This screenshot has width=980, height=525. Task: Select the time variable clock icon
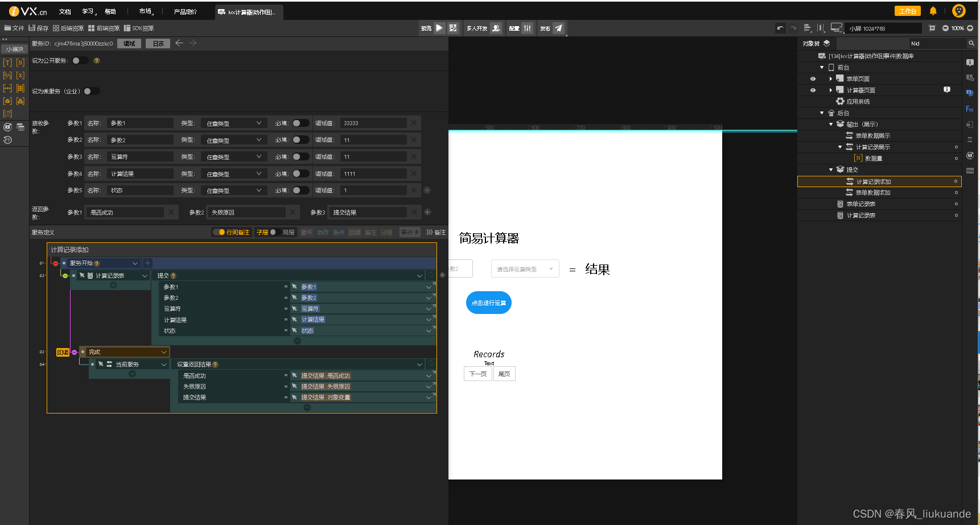pos(7,114)
